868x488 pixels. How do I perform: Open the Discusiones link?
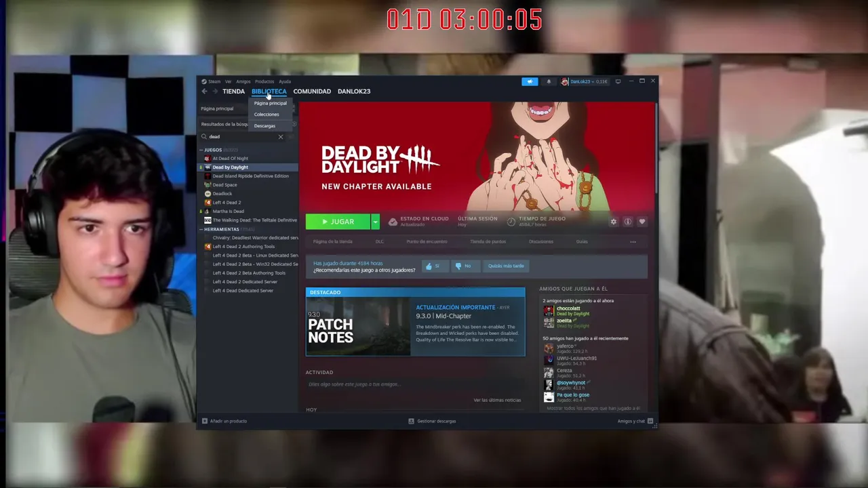(x=541, y=241)
